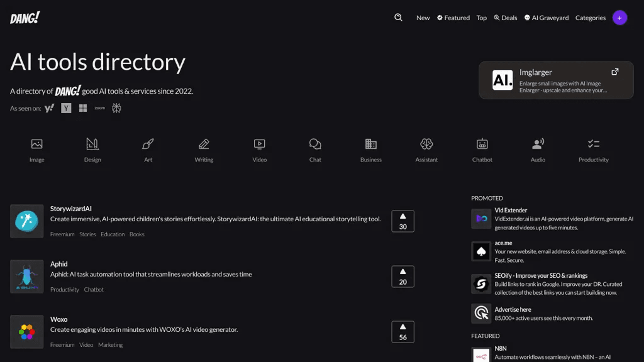Select the Assistant brain icon
644x362 pixels.
pyautogui.click(x=426, y=144)
